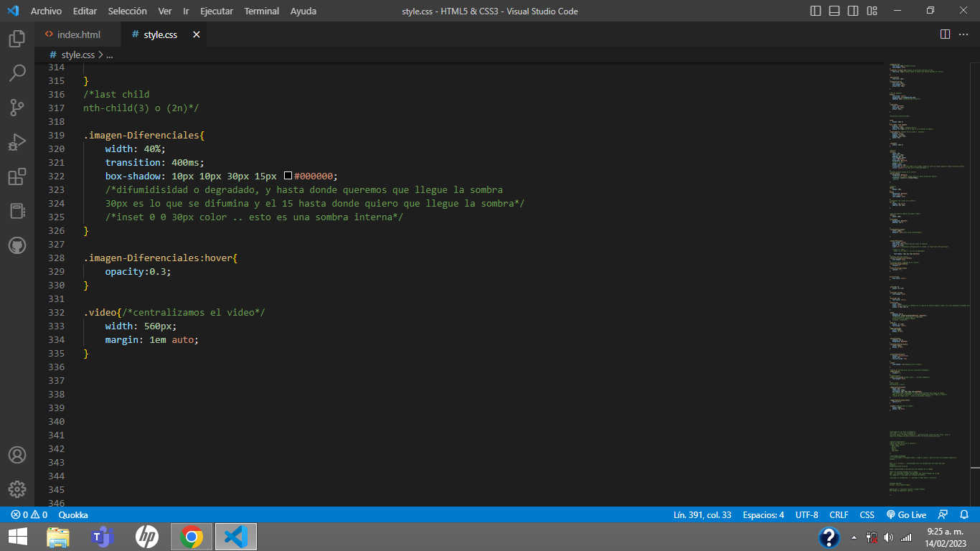
Task: Open the Ver menu
Action: click(x=165, y=11)
